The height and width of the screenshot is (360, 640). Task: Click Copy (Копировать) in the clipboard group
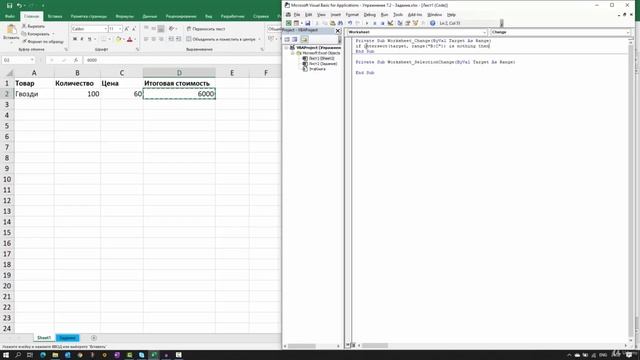pyautogui.click(x=36, y=34)
